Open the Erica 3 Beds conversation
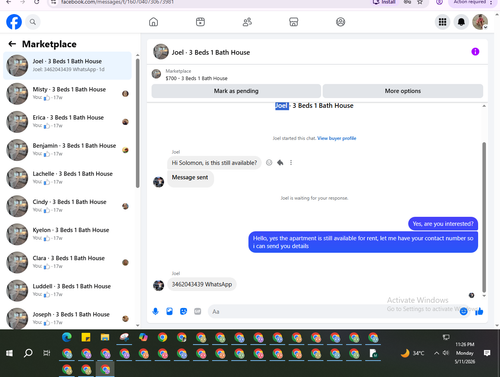 tap(67, 121)
